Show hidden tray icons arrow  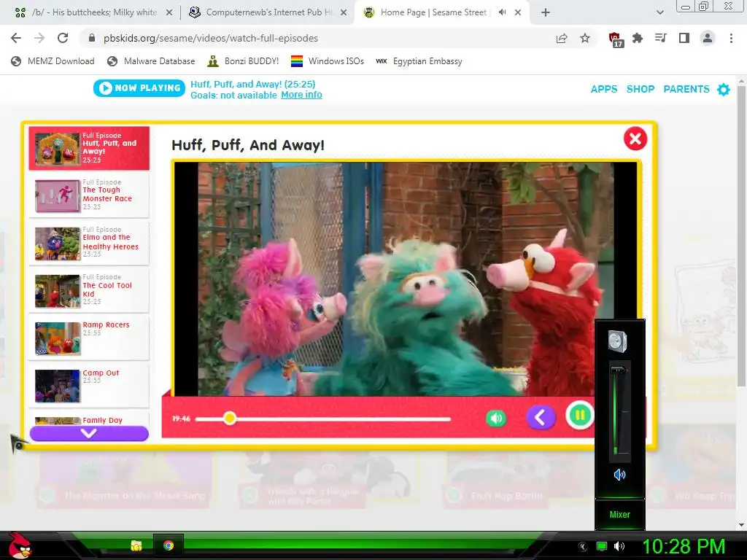coord(582,546)
